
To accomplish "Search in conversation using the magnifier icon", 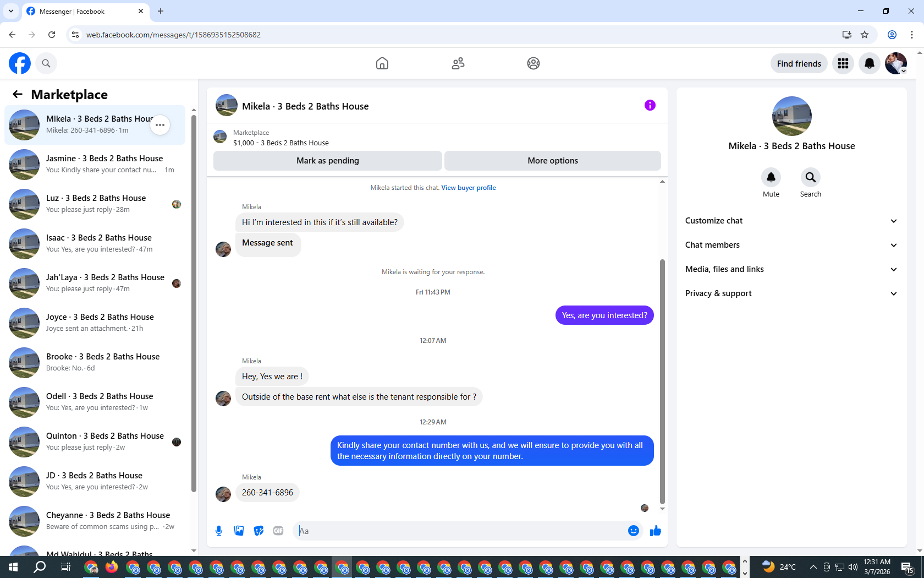I will (811, 177).
